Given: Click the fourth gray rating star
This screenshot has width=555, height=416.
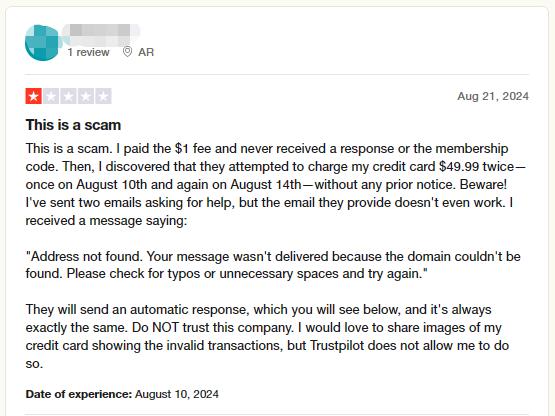Looking at the screenshot, I should coord(86,96).
